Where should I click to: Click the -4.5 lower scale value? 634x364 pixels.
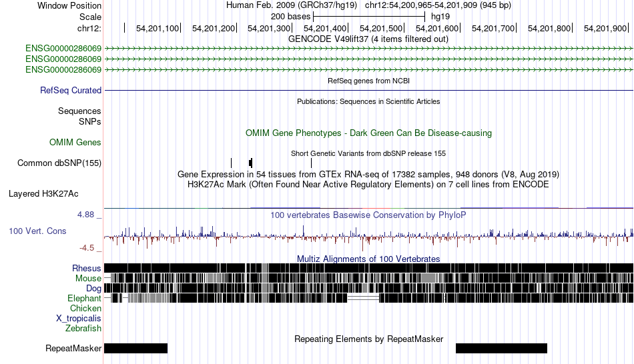tap(87, 248)
